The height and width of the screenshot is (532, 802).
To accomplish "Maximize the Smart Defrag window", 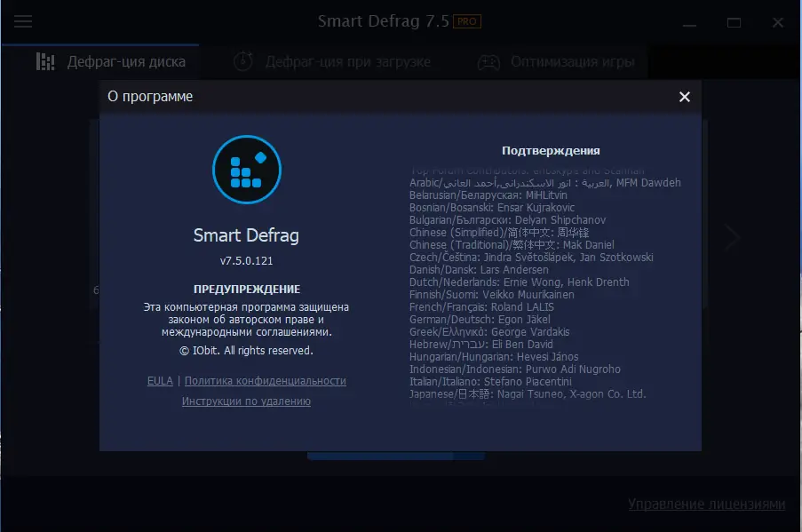I will (733, 21).
